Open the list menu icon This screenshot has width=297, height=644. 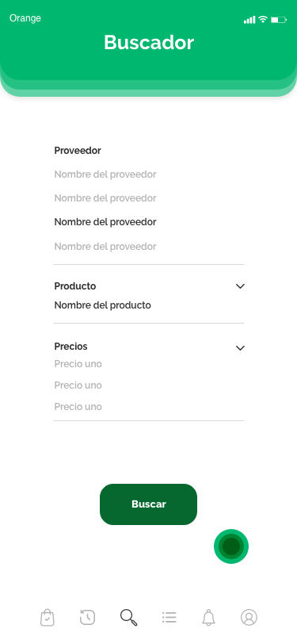click(x=169, y=617)
